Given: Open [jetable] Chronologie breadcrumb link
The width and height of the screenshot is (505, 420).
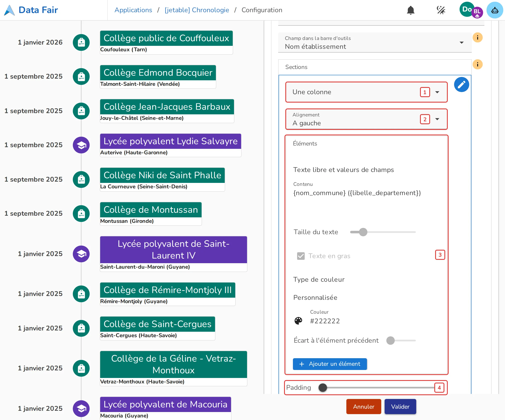Looking at the screenshot, I should point(197,10).
